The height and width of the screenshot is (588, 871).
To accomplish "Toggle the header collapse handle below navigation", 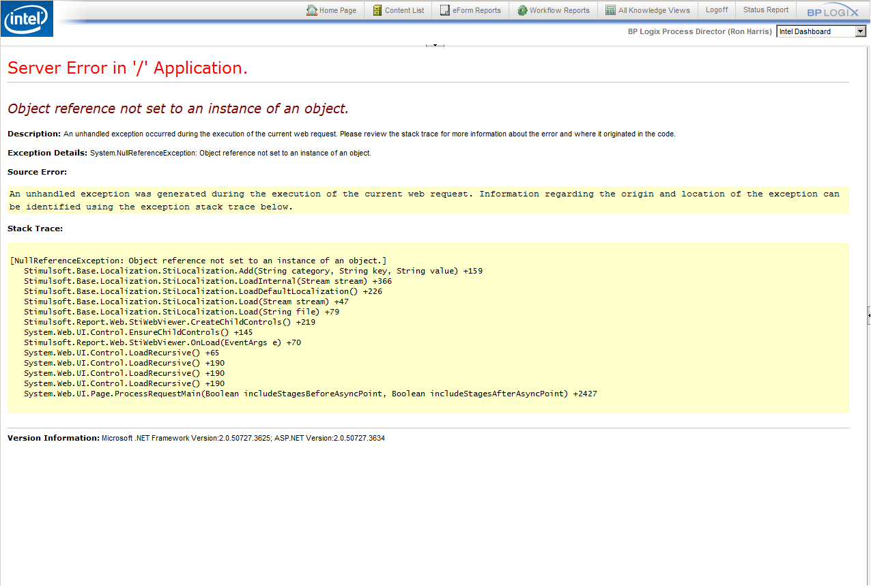I will point(435,46).
